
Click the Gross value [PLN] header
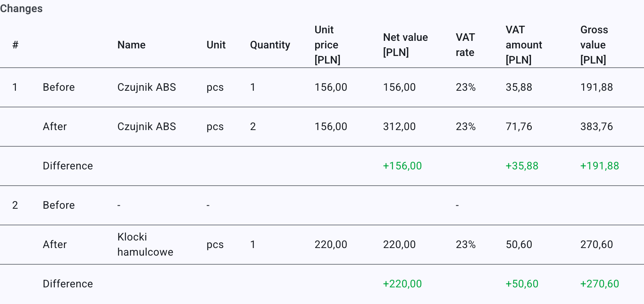594,45
